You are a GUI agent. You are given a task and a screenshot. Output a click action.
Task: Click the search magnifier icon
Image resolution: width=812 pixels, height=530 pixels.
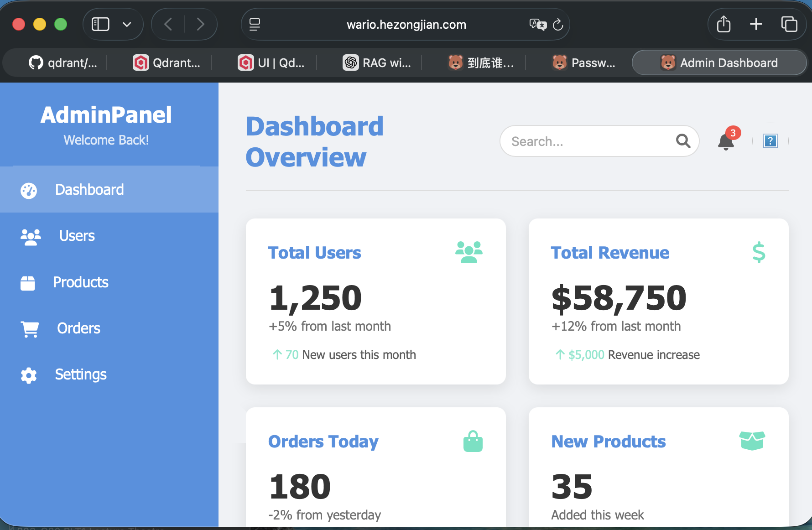pyautogui.click(x=683, y=141)
